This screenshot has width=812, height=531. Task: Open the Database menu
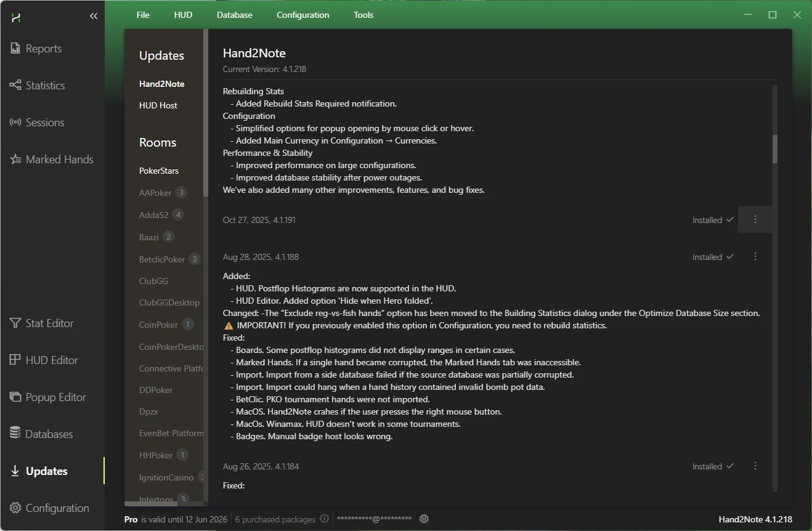click(235, 15)
